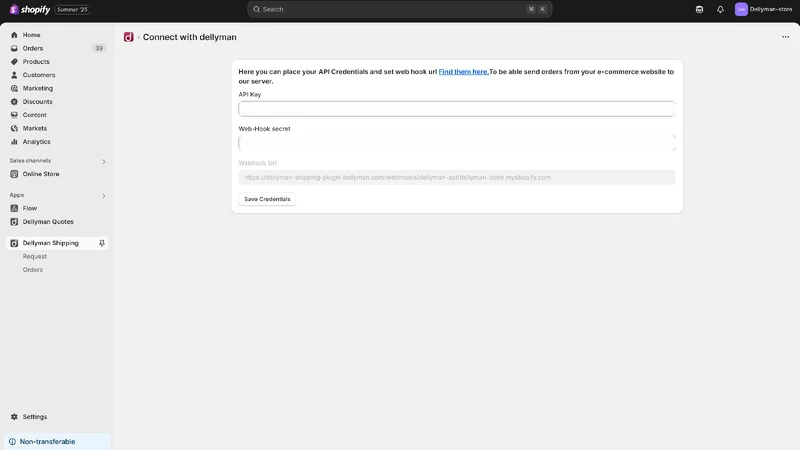Expand the Apps section chevron
The height and width of the screenshot is (450, 800).
point(104,195)
